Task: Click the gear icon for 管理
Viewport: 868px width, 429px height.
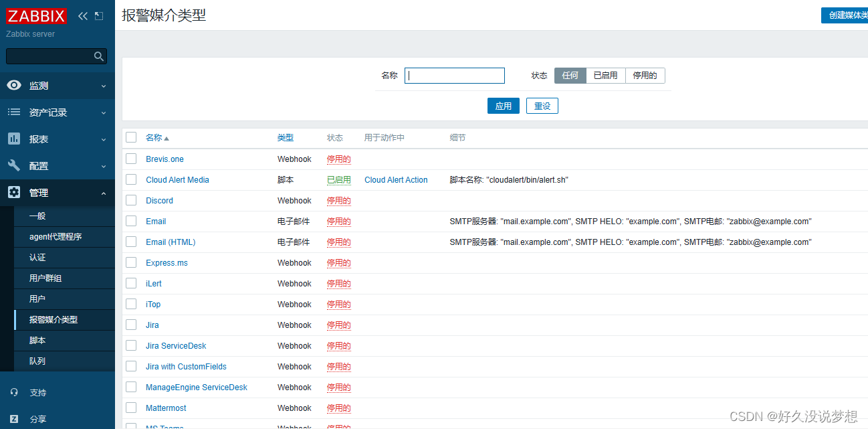Action: pos(14,193)
